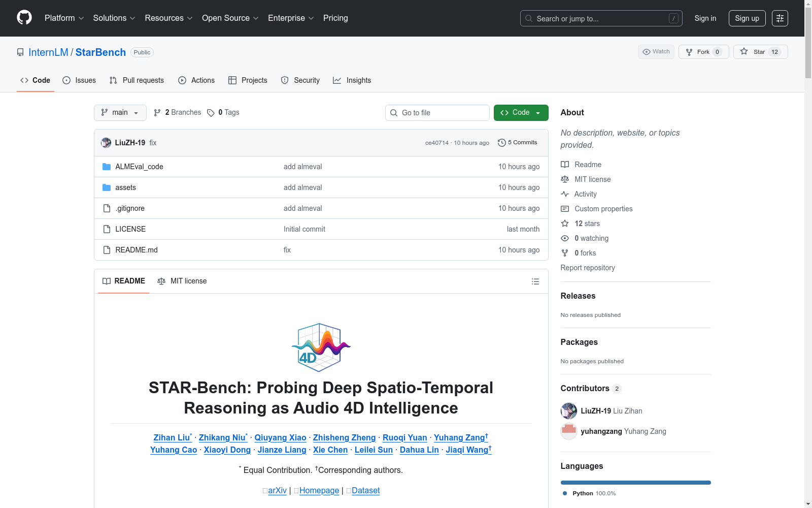Open the .gitignore file
Screen dimensions: 812x508
(x=130, y=208)
